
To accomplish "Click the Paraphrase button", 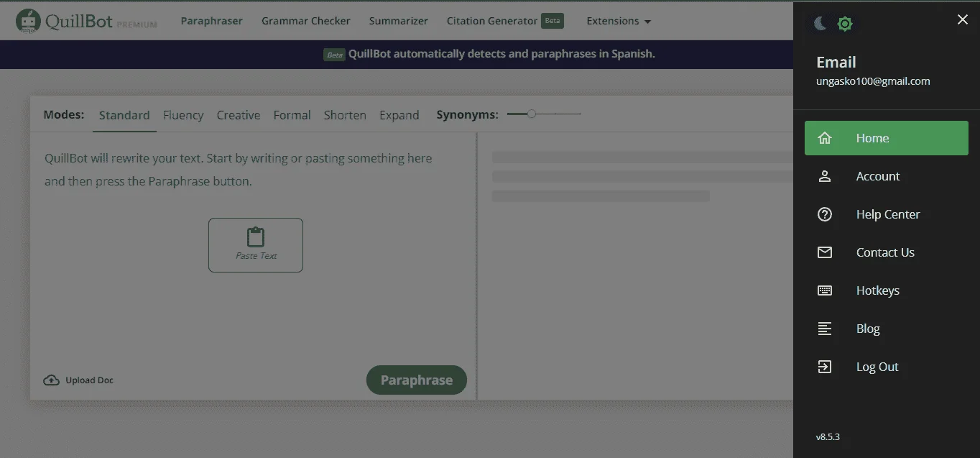I will click(x=417, y=380).
